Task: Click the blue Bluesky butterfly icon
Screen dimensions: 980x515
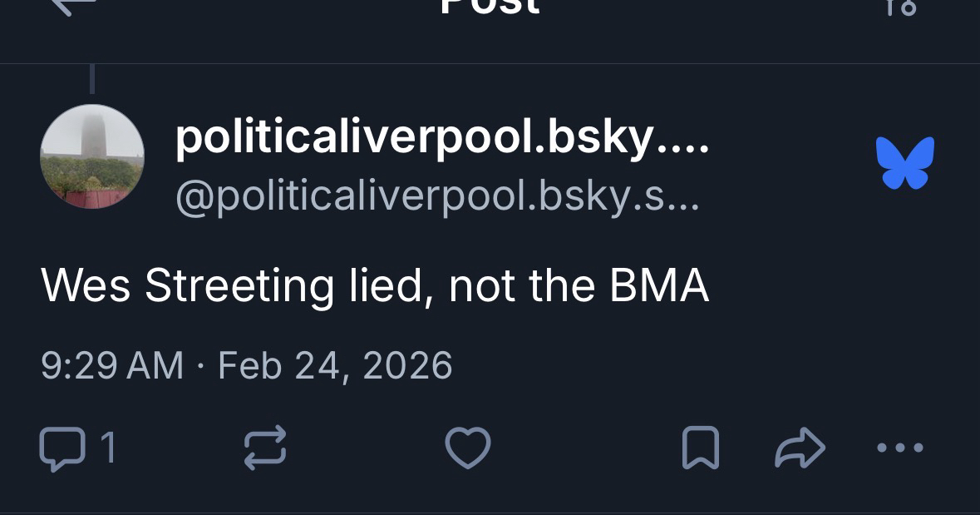Action: pos(905,162)
